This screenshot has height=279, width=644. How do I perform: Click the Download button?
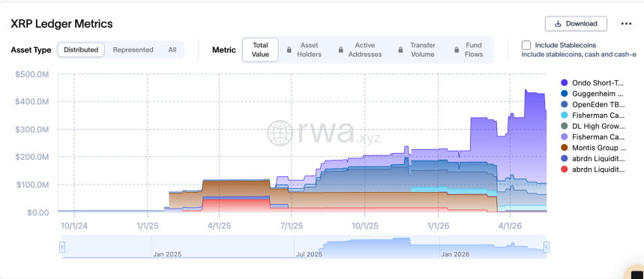pyautogui.click(x=576, y=24)
